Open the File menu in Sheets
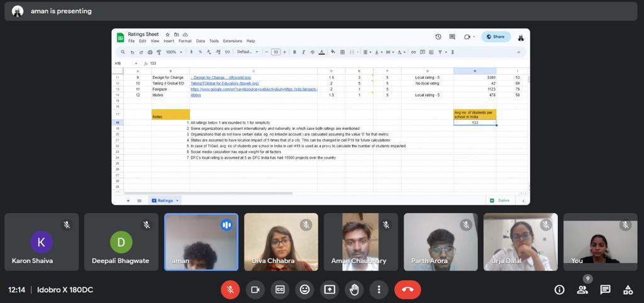The width and height of the screenshot is (644, 303). point(131,41)
